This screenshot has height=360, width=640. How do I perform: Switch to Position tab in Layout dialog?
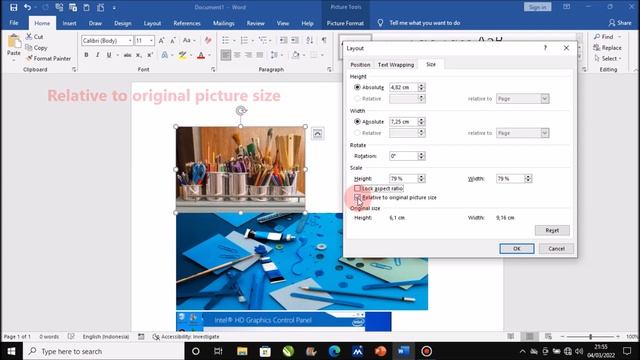pos(360,64)
